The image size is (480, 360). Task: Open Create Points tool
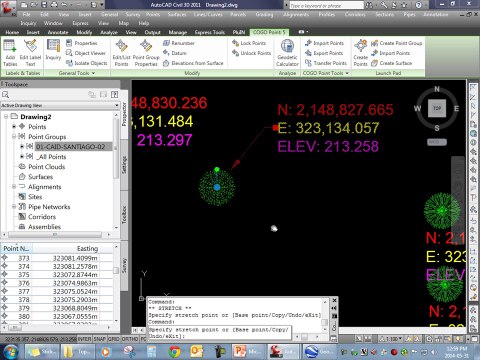[360, 53]
